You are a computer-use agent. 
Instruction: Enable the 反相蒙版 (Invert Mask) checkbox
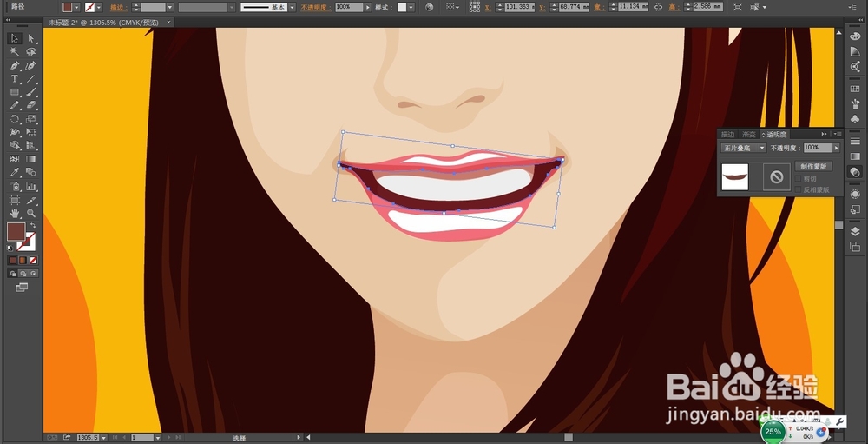pos(799,189)
